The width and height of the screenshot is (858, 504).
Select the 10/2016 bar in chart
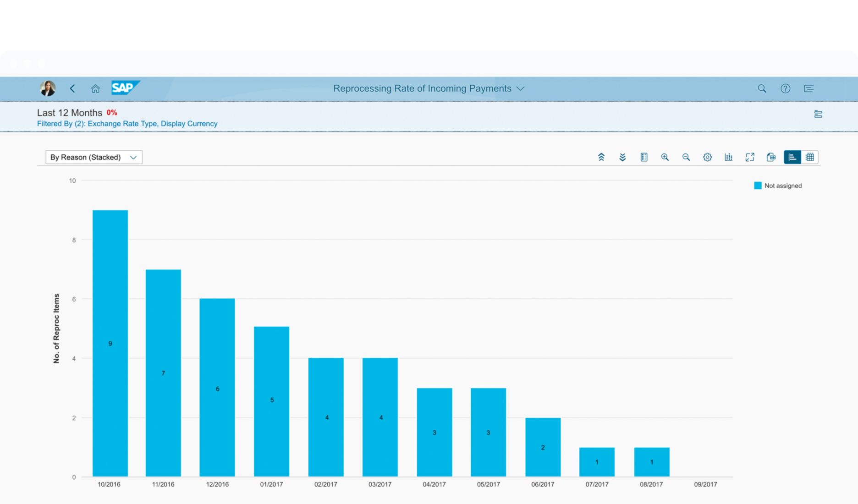coord(110,343)
